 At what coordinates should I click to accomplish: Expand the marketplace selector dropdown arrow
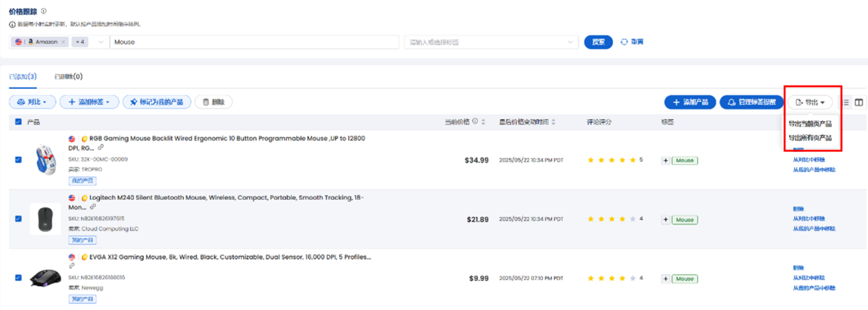point(101,42)
